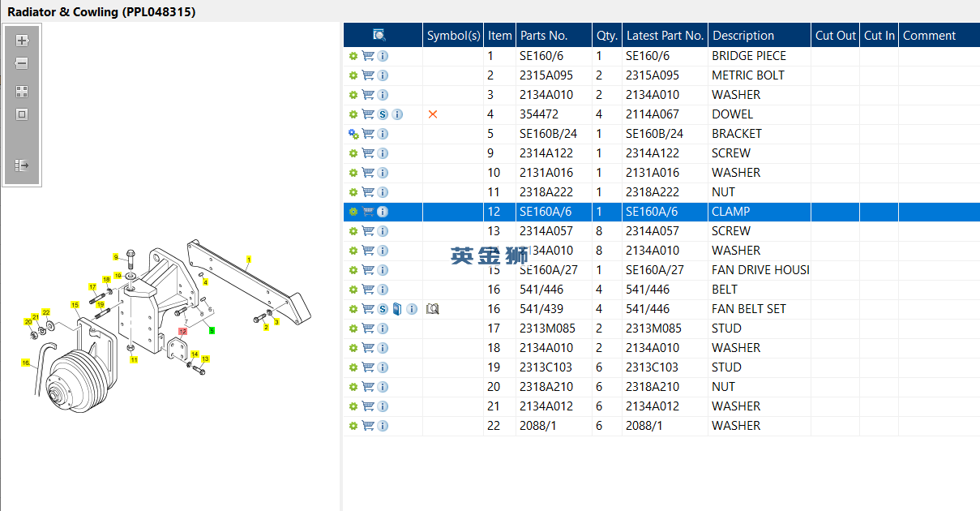Sort by the Qty. column header
The height and width of the screenshot is (511, 980).
tap(607, 35)
